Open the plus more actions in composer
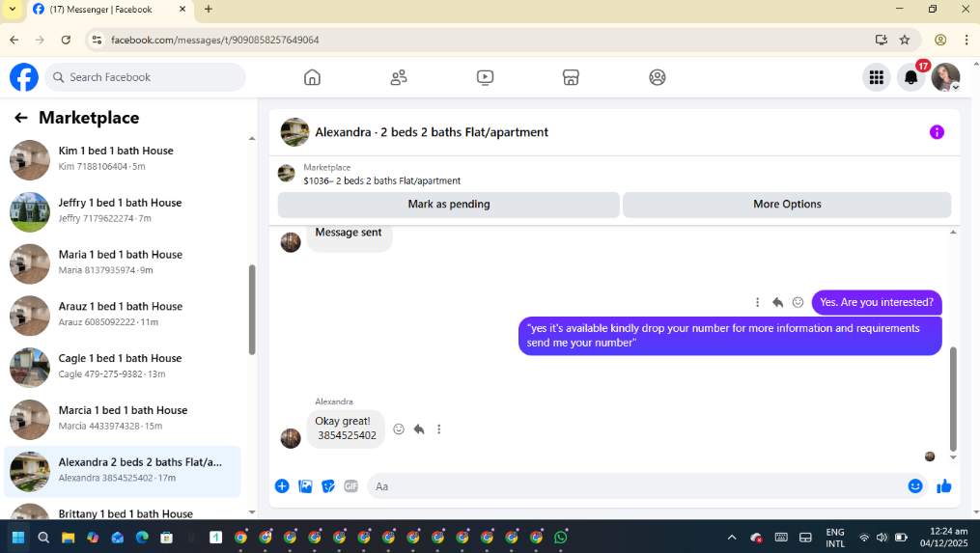 click(x=282, y=486)
